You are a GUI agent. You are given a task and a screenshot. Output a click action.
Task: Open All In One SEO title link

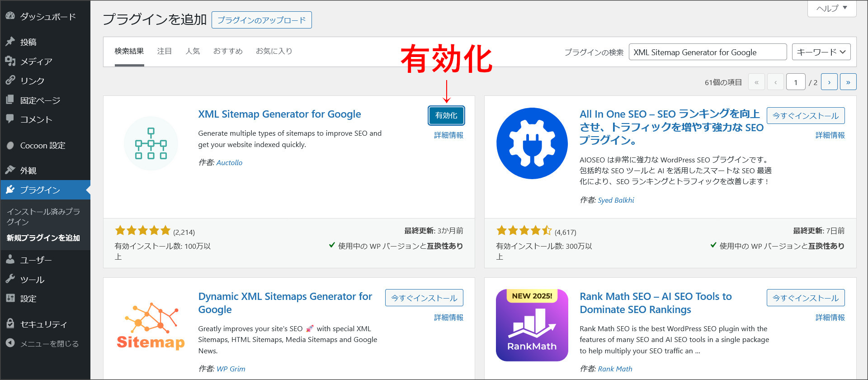pyautogui.click(x=671, y=127)
